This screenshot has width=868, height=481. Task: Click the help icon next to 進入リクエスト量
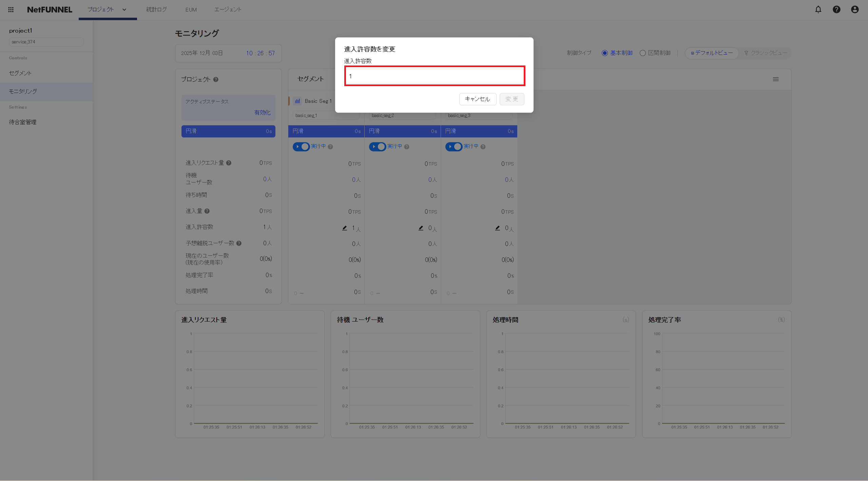[x=229, y=162]
